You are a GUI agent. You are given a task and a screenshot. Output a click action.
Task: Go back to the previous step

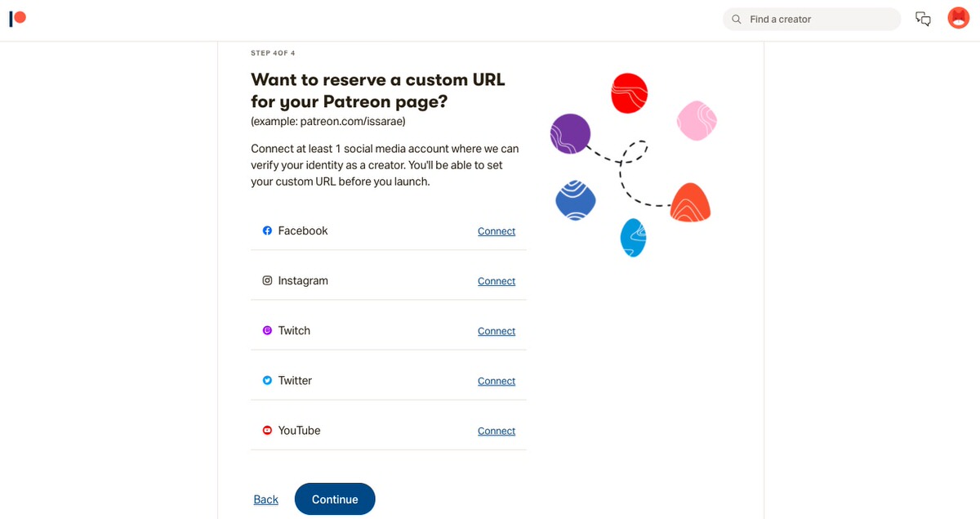(266, 499)
